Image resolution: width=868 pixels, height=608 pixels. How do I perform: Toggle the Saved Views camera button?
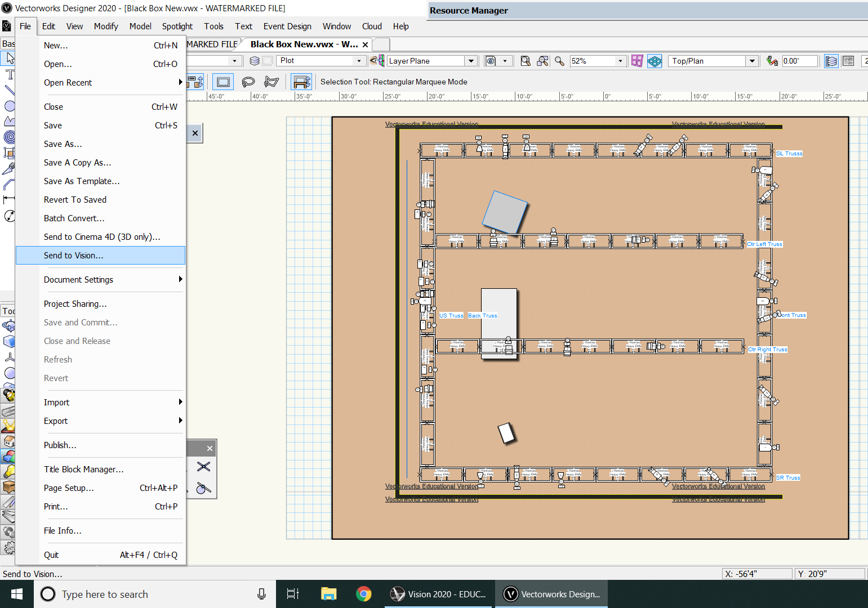491,61
